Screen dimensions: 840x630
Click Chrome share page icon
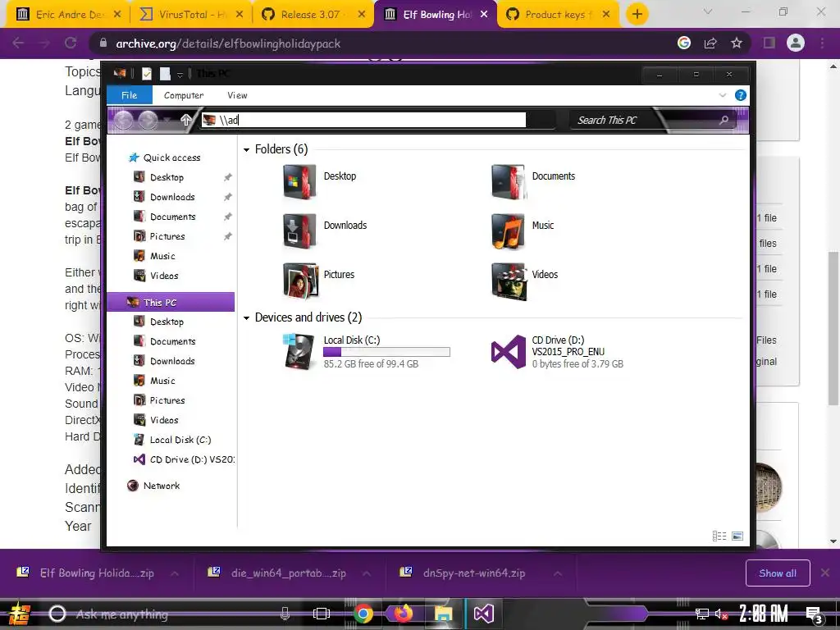click(x=710, y=43)
